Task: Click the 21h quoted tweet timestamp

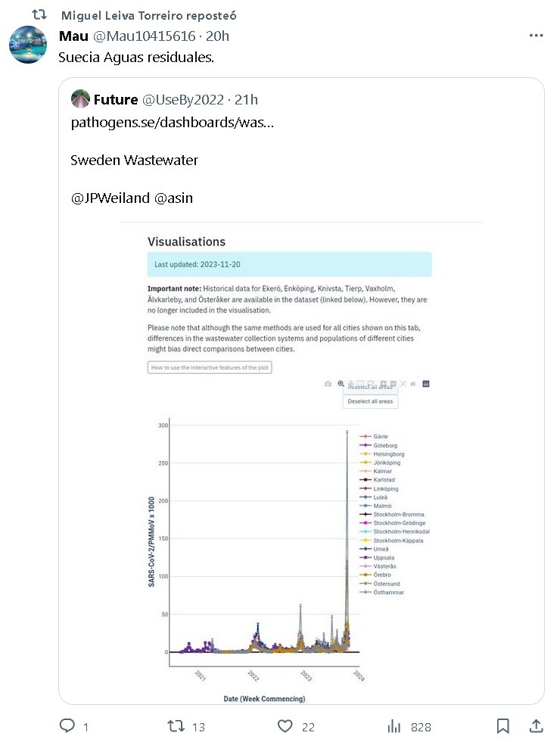Action: point(245,99)
